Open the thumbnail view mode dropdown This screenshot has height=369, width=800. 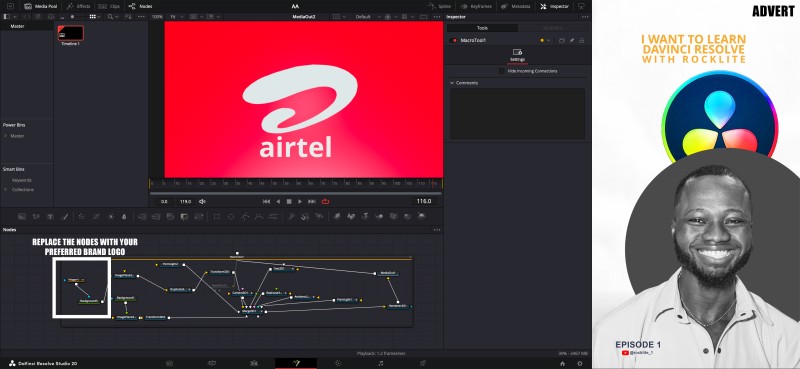[94, 17]
